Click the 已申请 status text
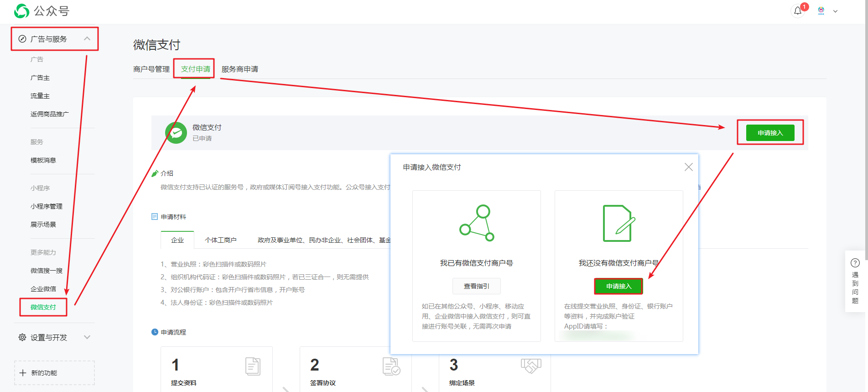The height and width of the screenshot is (392, 868). [202, 138]
